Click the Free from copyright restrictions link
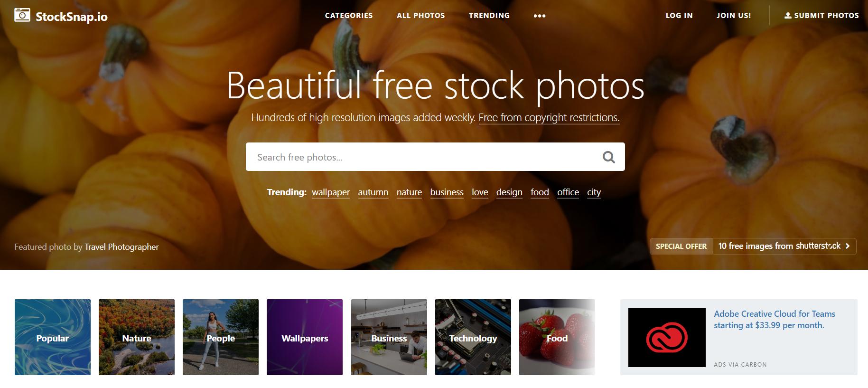This screenshot has width=868, height=388. 549,117
